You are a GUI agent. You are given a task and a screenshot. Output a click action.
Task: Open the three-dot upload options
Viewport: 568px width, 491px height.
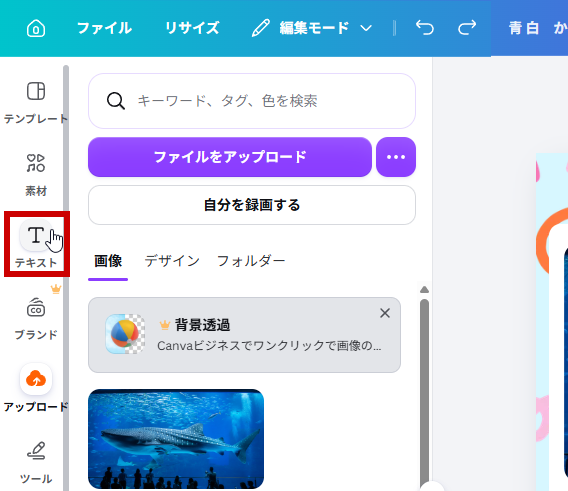(x=396, y=157)
